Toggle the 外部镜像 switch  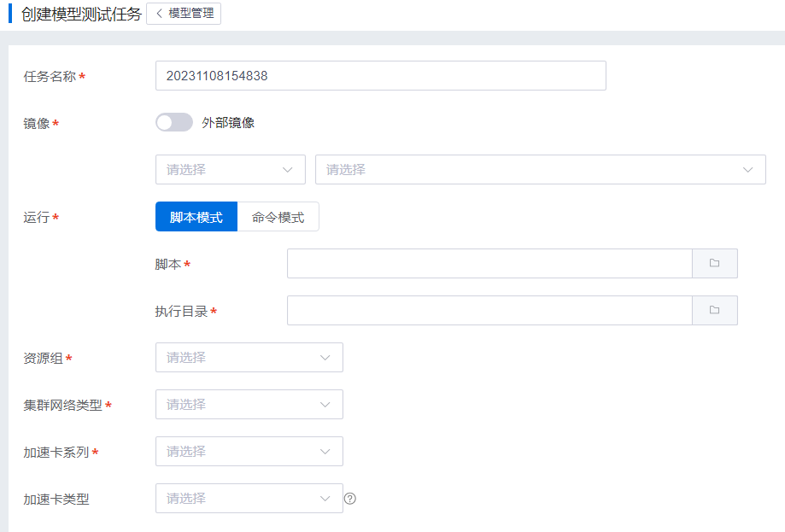(x=174, y=123)
